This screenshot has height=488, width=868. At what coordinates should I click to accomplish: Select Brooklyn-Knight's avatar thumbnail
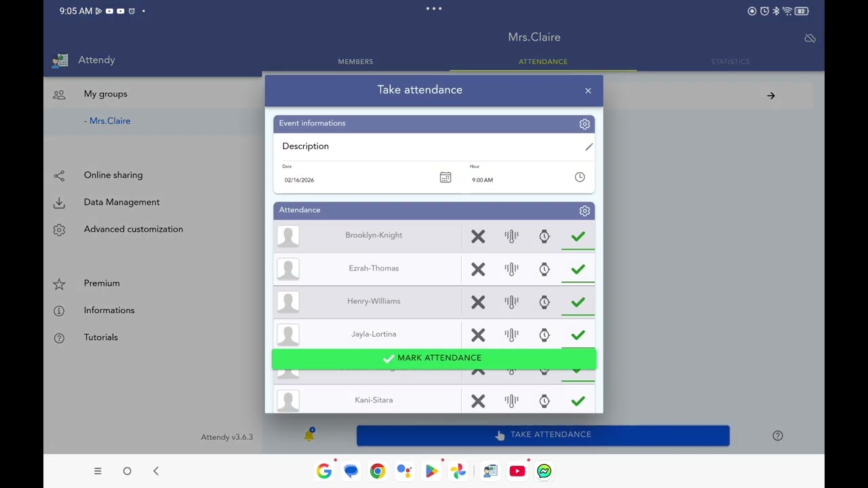288,236
